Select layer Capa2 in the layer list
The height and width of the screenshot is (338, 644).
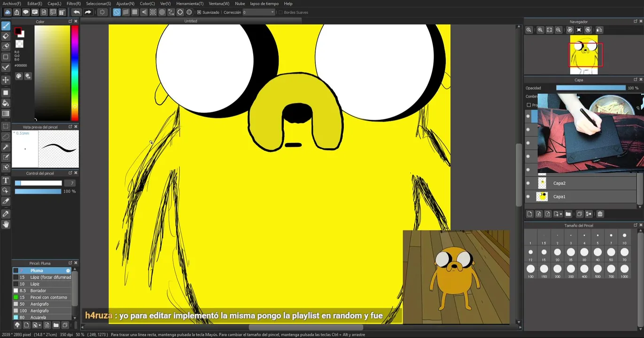coord(581,183)
